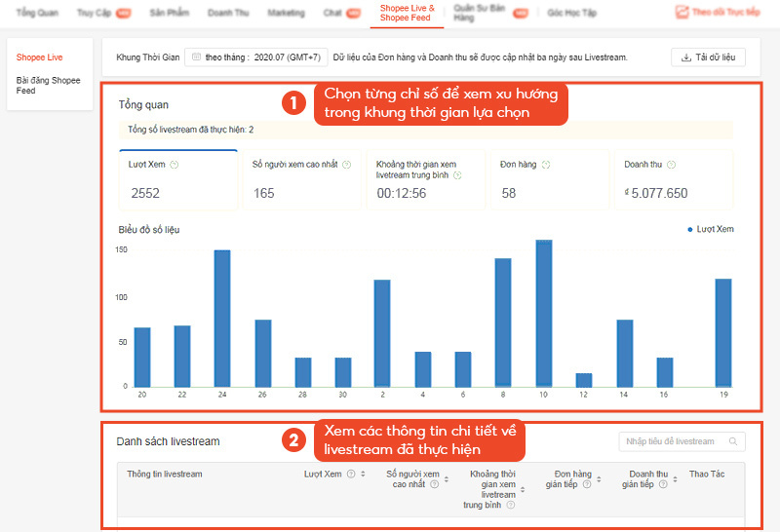Screen dimensions: 780x532
Task: Click the help icon next to Đơn hàng card
Action: tap(546, 165)
